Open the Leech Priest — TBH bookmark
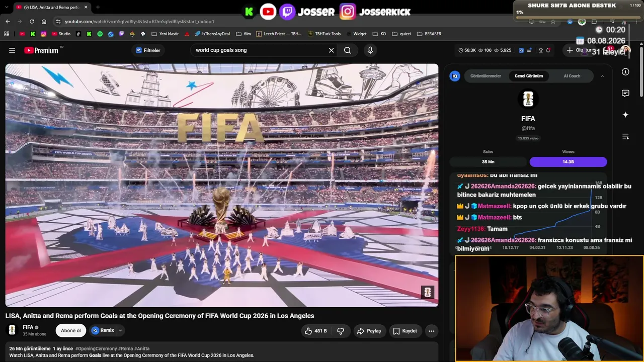 pos(279,34)
